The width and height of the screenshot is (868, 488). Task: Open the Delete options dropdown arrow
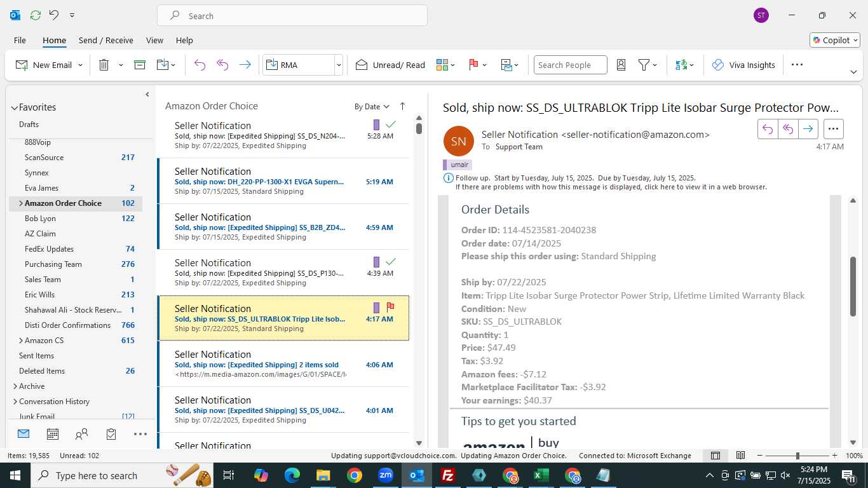coord(121,65)
